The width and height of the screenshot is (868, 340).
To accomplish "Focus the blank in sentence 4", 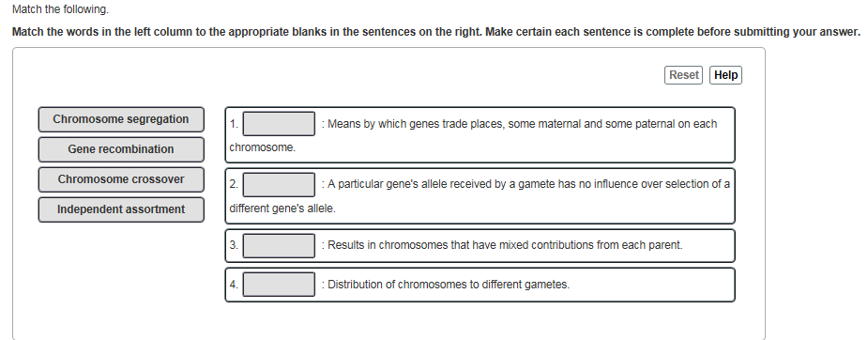I will point(279,285).
